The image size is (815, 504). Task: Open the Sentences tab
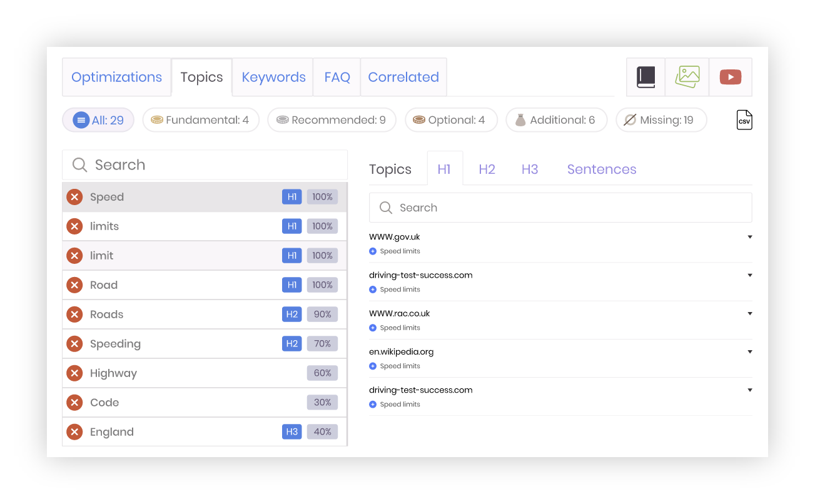coord(601,169)
